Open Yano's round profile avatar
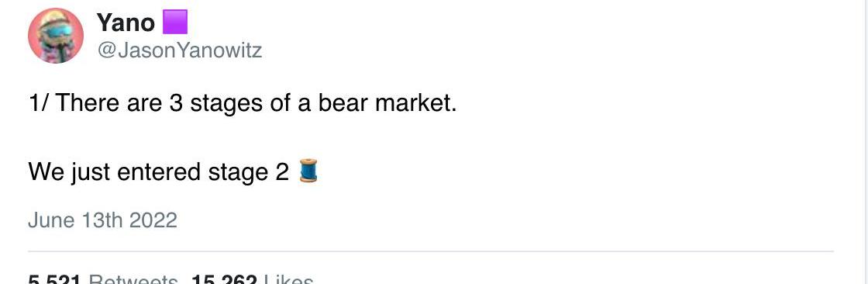 55,36
